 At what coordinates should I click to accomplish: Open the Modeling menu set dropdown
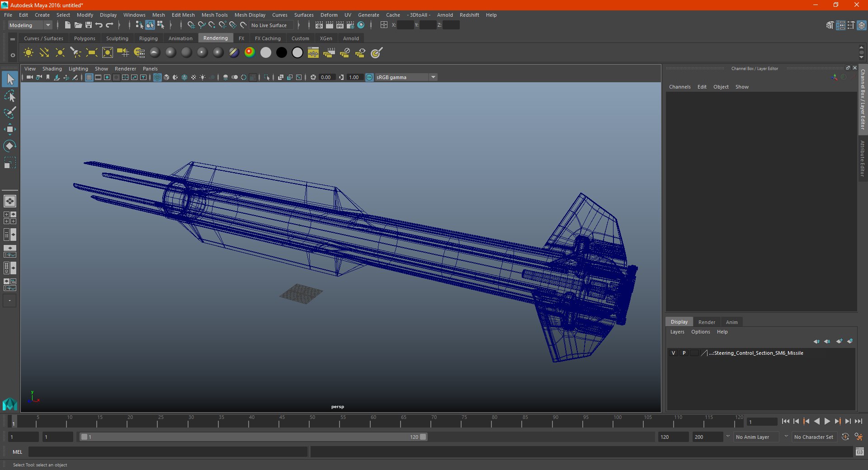pyautogui.click(x=30, y=25)
